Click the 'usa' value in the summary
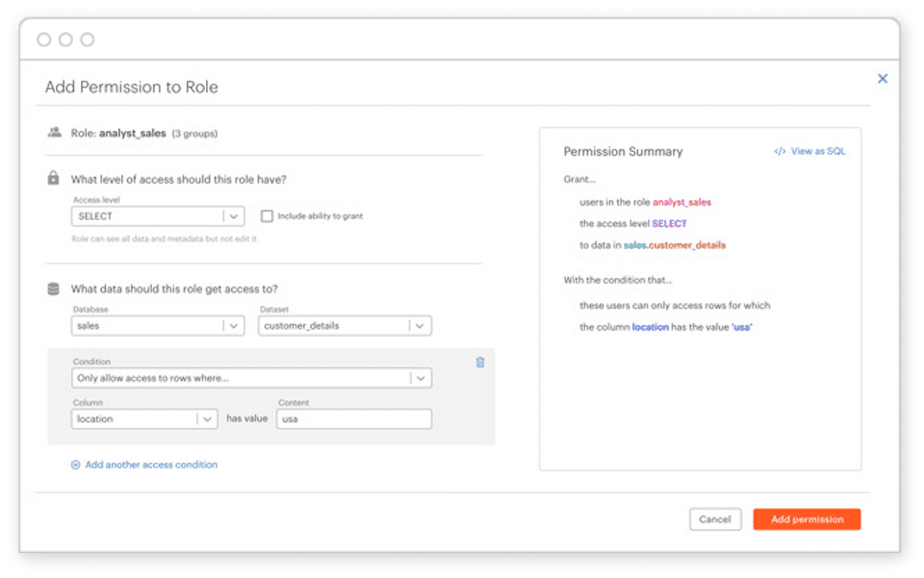Viewport: 924px width, 578px height. 742,327
